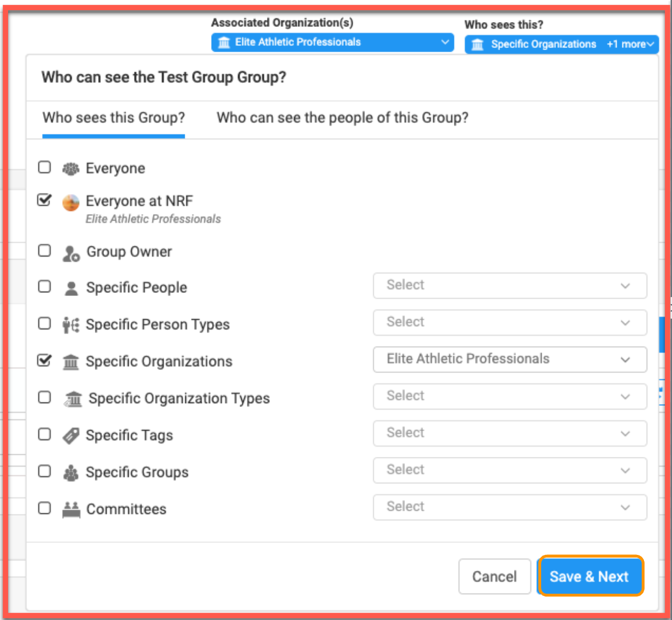
Task: Click the Committees seated-people icon
Action: [71, 509]
